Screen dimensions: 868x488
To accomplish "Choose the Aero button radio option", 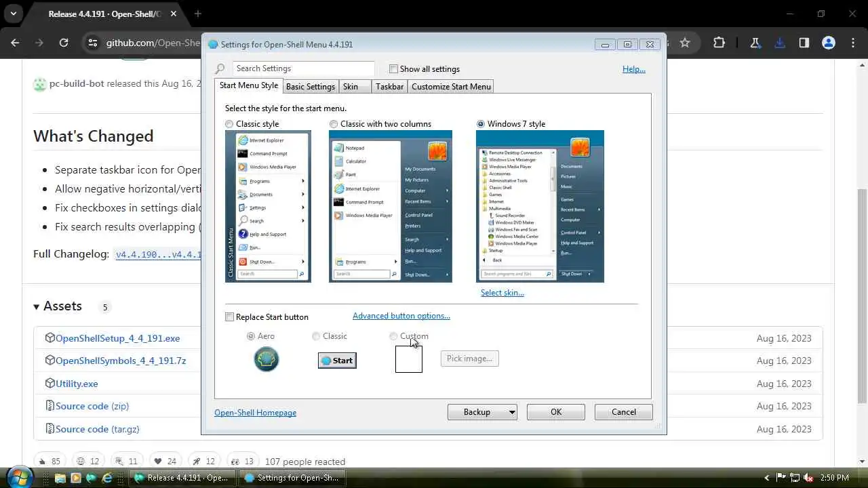I will (x=251, y=336).
